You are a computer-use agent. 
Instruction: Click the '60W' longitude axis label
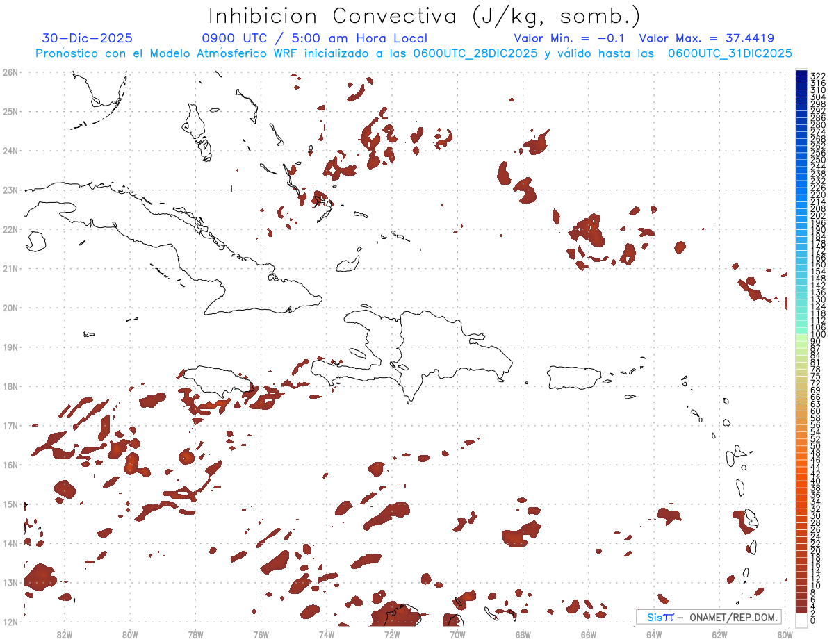785,634
